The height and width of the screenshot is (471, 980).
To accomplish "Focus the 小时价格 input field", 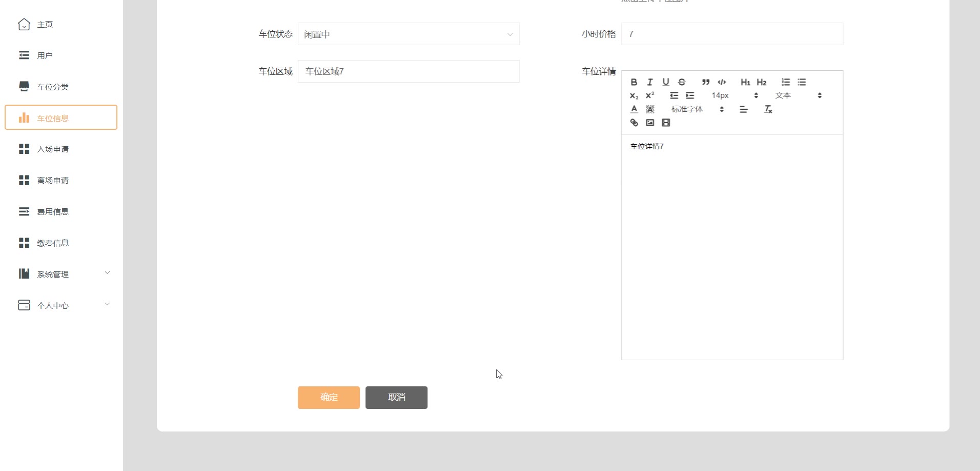I will pyautogui.click(x=732, y=34).
